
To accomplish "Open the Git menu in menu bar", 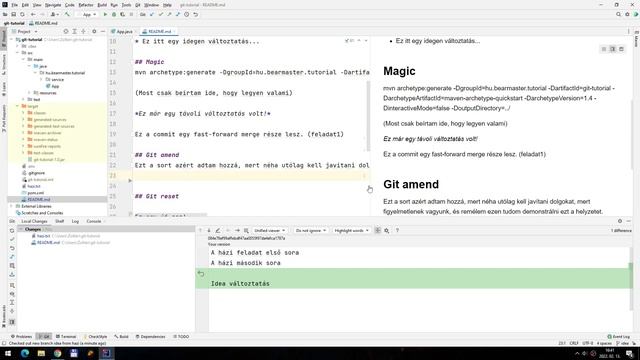I will click(138, 5).
